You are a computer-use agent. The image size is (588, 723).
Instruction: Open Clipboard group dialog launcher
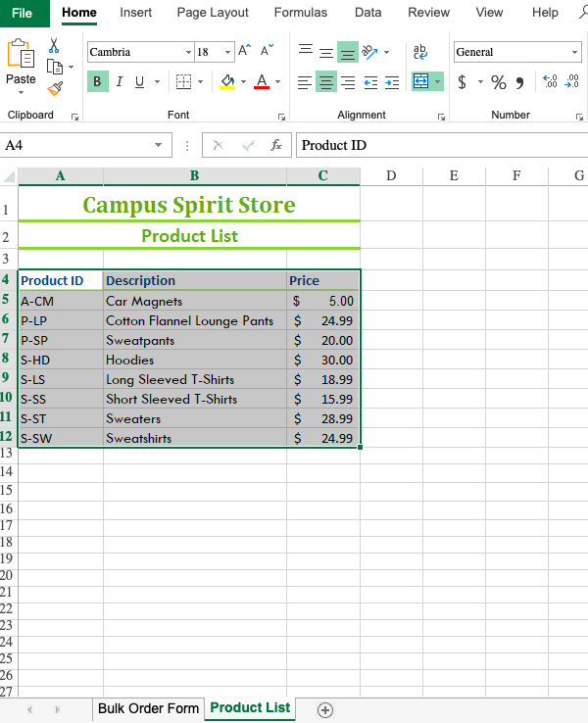(x=74, y=118)
